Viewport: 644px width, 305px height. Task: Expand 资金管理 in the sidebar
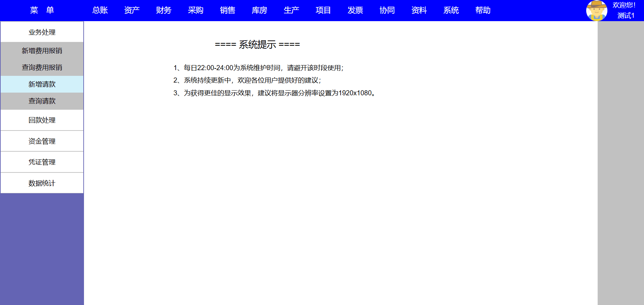[42, 141]
